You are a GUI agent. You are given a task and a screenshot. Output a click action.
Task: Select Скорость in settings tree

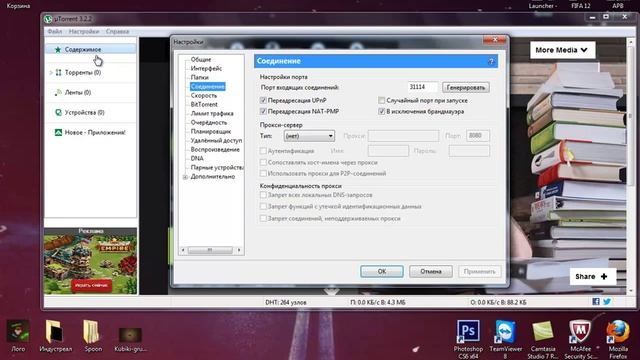[204, 96]
